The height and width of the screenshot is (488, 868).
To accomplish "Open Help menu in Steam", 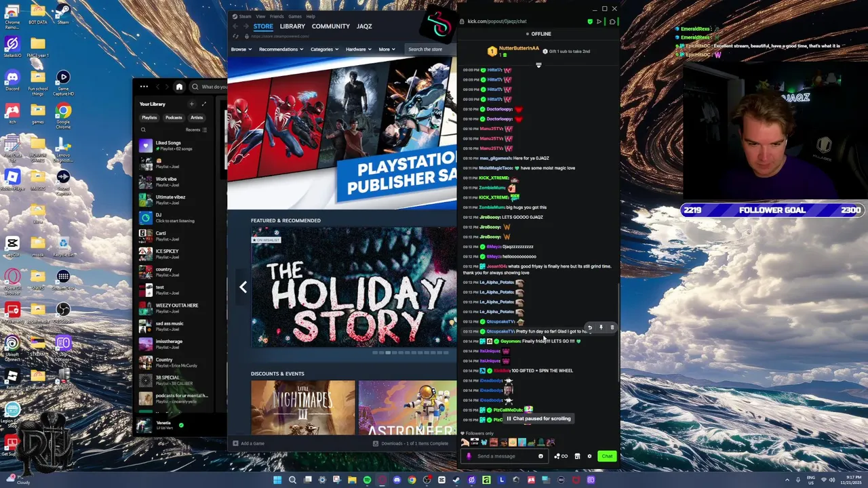I will pyautogui.click(x=311, y=16).
